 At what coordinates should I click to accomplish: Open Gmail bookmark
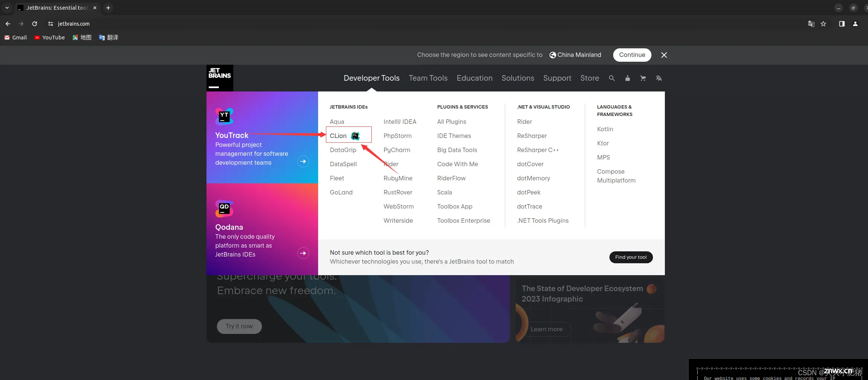[x=16, y=38]
